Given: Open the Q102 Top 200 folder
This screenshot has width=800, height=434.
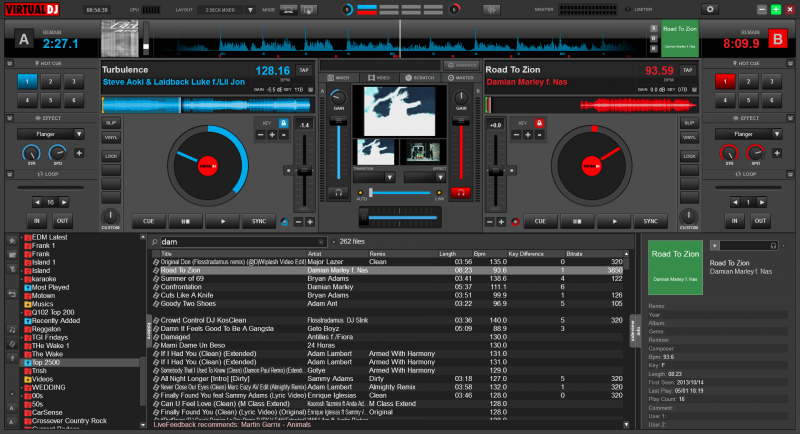Looking at the screenshot, I should pyautogui.click(x=53, y=312).
